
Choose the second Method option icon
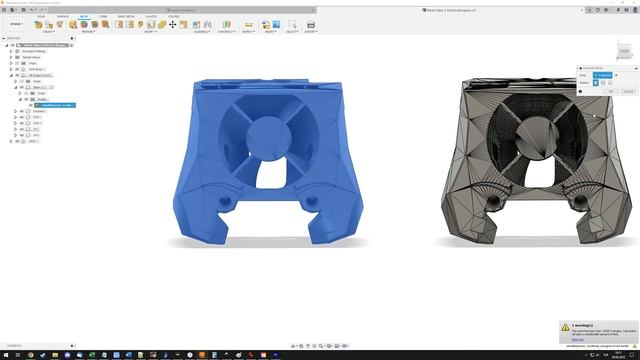pos(603,83)
